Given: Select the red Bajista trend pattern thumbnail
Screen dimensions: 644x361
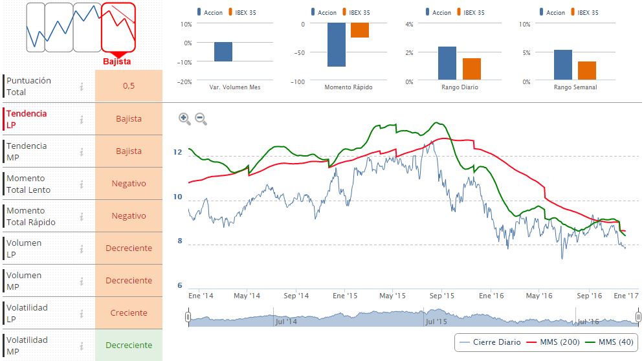Looking at the screenshot, I should pos(118,27).
